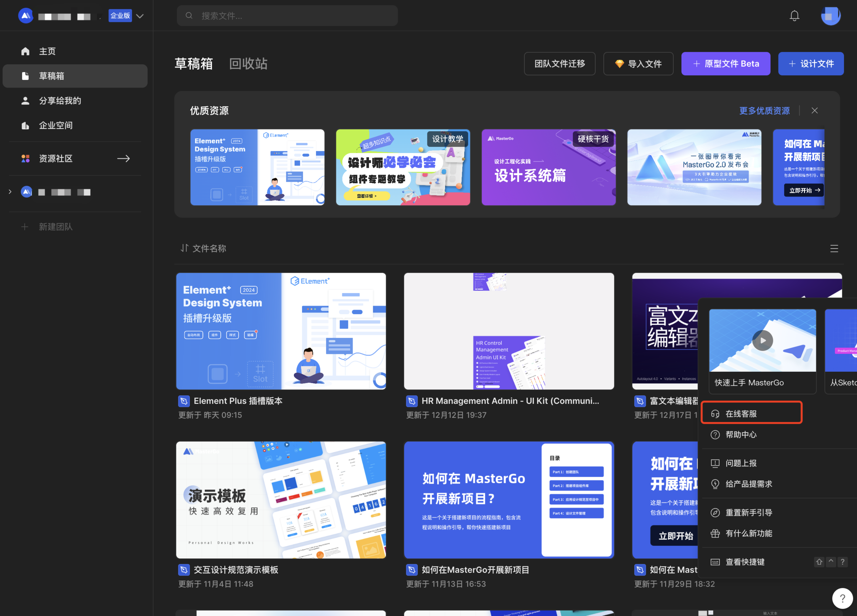857x616 pixels.
Task: Open the 设计师必学必会 resource card
Action: point(403,167)
